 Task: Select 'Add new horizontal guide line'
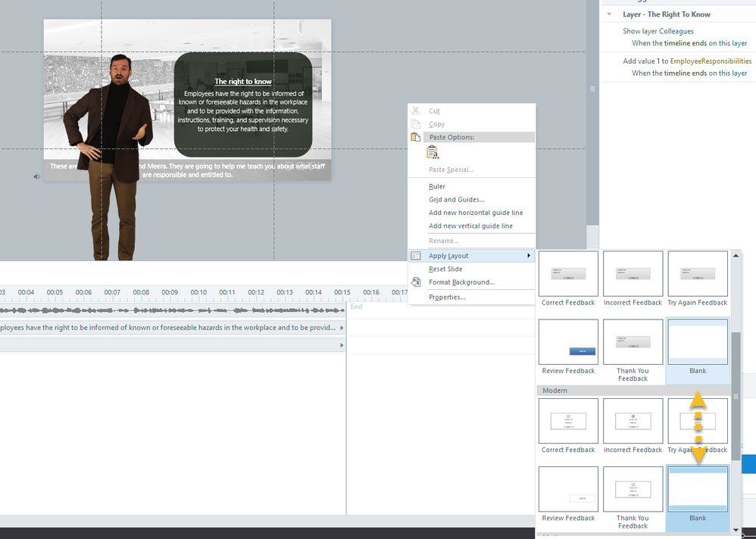tap(475, 213)
